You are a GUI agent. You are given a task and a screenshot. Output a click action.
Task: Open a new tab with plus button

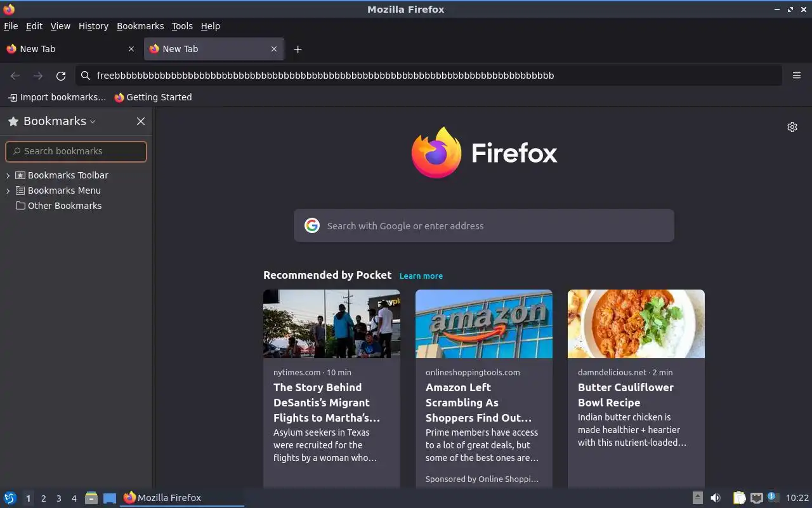coord(298,49)
